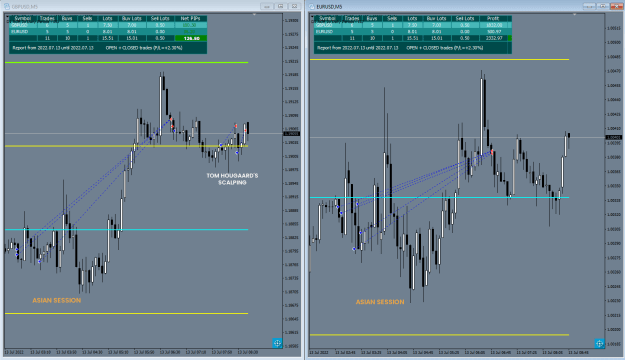
Task: Select the bottom yellow horizontal line on EURUSD chart
Action: tap(439, 335)
